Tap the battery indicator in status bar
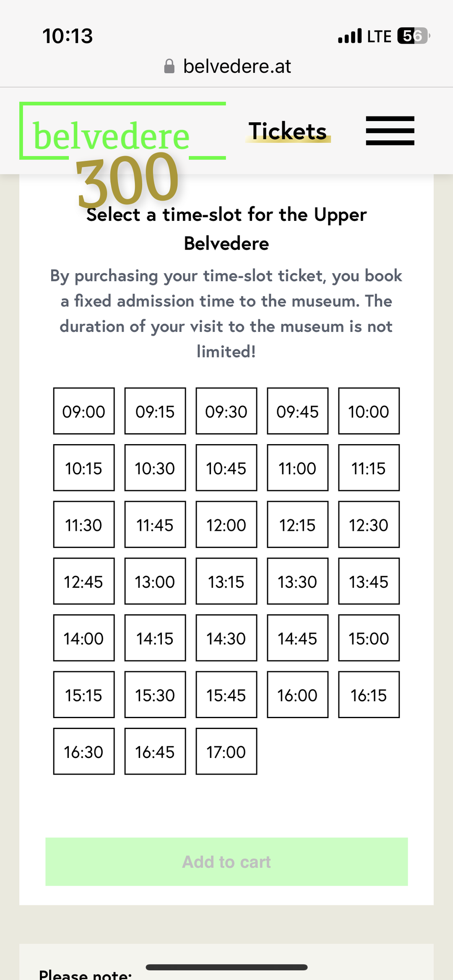This screenshot has height=980, width=453. [x=414, y=36]
